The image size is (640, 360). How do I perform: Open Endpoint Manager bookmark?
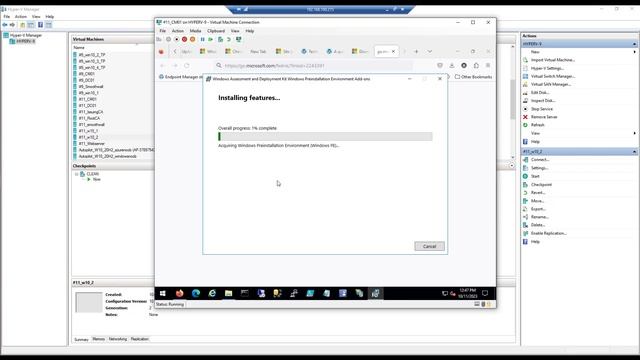(x=180, y=77)
